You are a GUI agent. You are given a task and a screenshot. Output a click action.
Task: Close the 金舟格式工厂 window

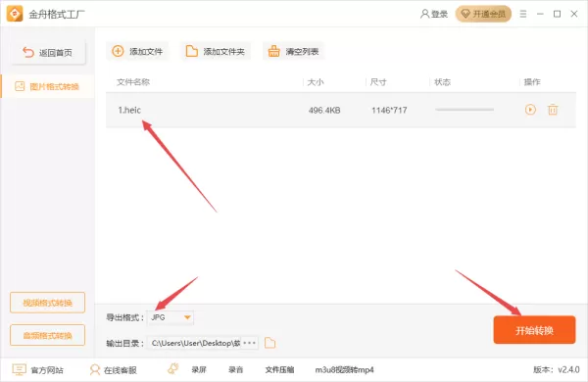pyautogui.click(x=574, y=14)
